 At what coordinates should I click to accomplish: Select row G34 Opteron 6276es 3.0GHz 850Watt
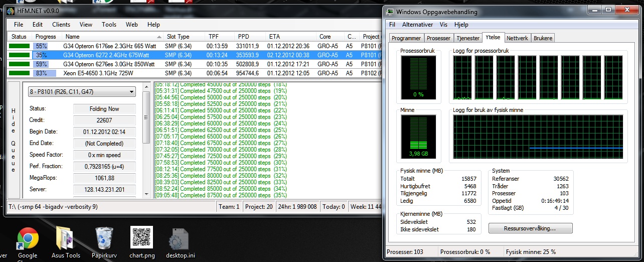click(194, 64)
